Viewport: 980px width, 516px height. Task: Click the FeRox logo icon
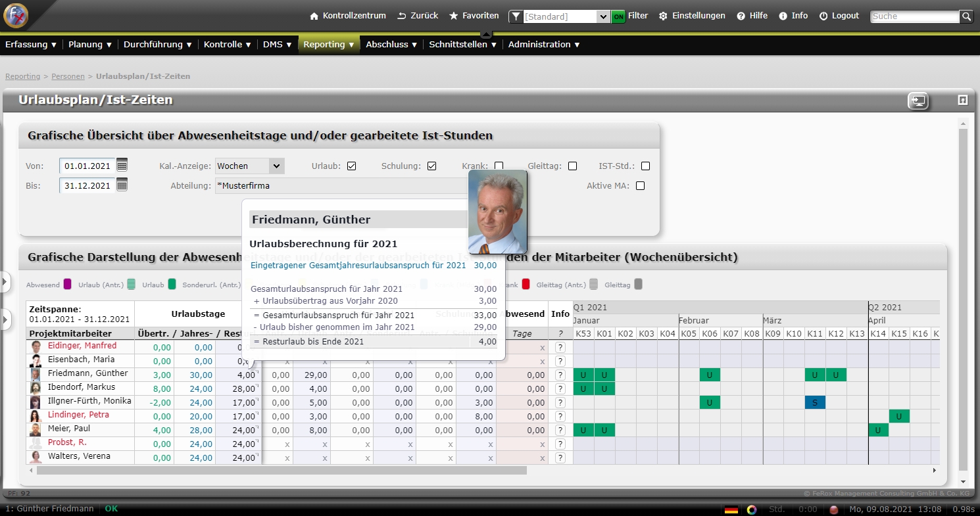point(15,15)
